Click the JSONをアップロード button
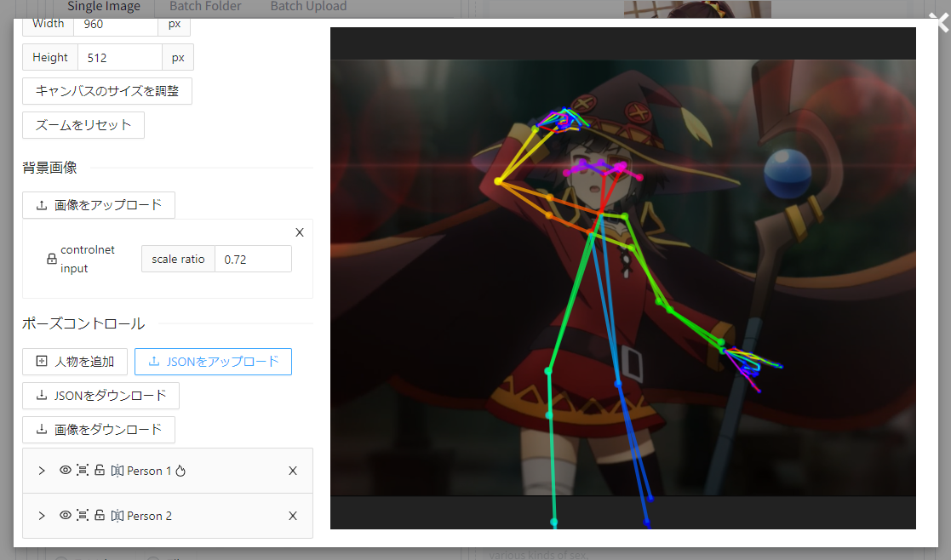951x560 pixels. (x=213, y=362)
